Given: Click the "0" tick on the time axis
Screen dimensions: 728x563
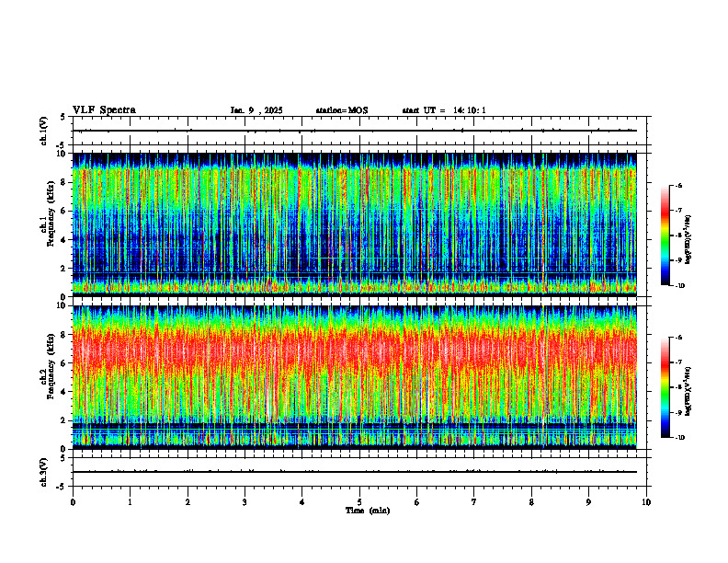Looking at the screenshot, I should coord(73,502).
